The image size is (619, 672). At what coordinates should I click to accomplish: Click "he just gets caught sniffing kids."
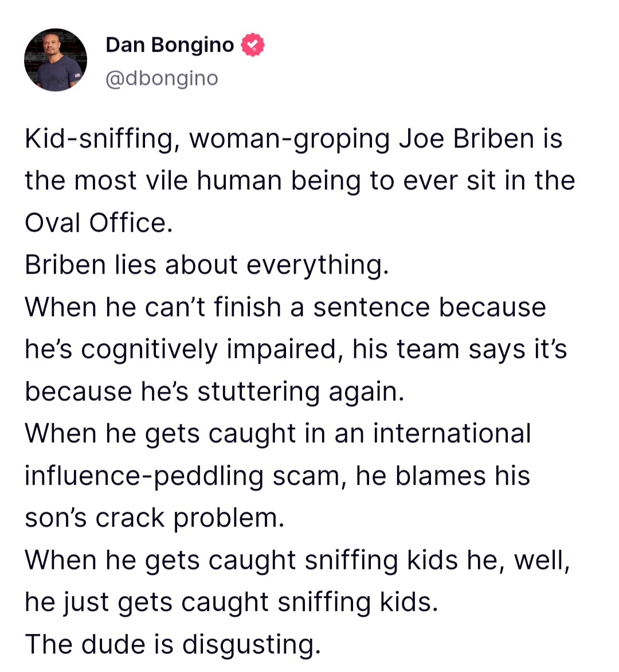(x=232, y=601)
